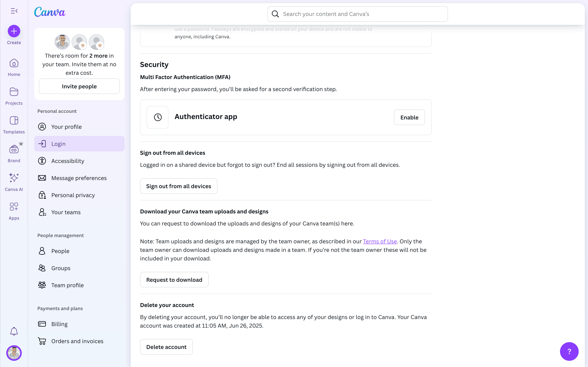Click the purple help question button
The width and height of the screenshot is (588, 367).
(569, 351)
